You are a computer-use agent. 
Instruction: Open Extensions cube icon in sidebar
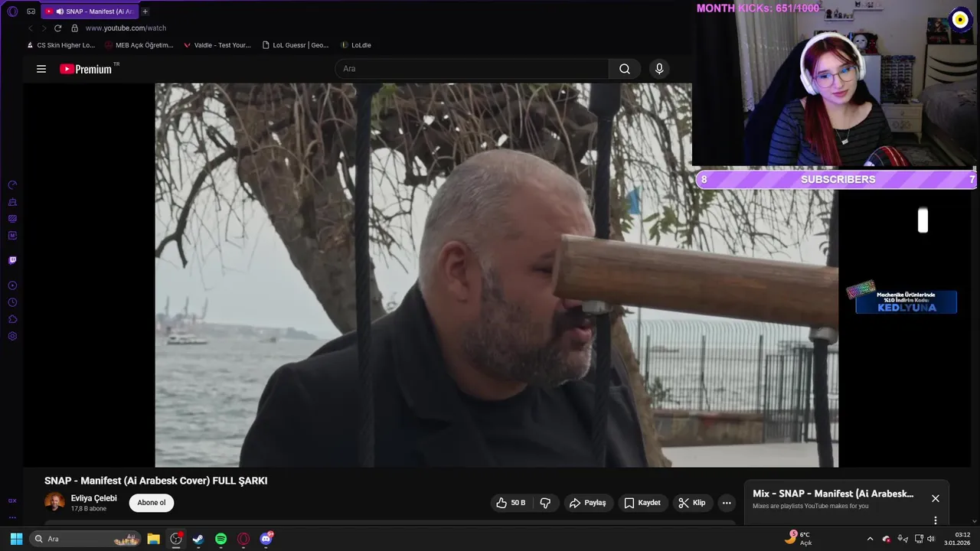point(12,319)
